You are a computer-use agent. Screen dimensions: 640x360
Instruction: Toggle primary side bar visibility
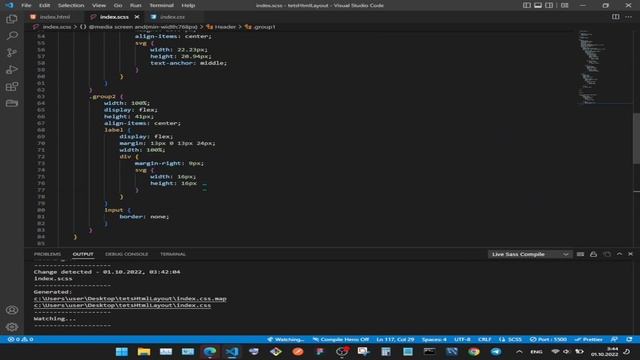click(x=527, y=5)
